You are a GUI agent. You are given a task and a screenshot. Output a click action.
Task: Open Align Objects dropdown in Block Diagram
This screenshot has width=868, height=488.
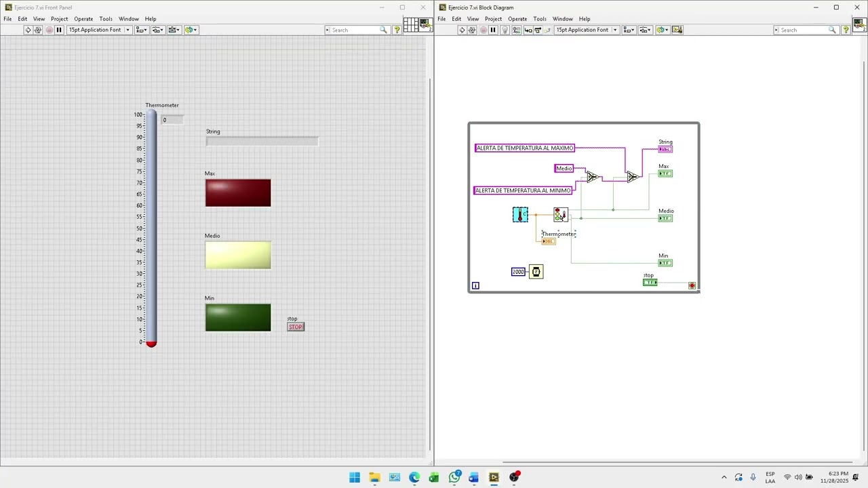coord(629,30)
